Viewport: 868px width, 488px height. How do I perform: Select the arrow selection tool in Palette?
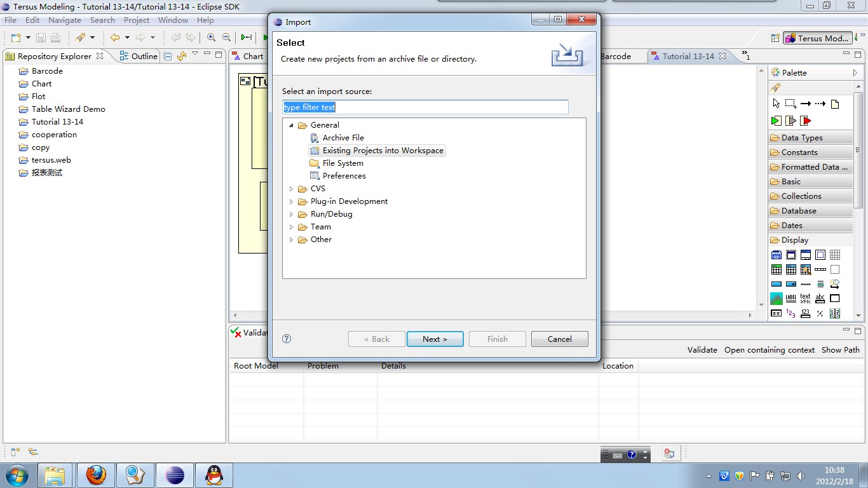(x=776, y=104)
